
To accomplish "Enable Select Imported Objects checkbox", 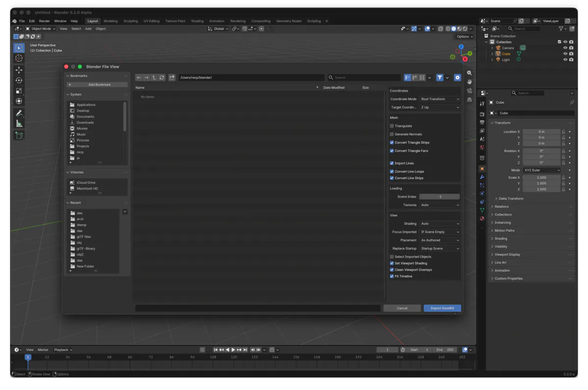I will [x=392, y=257].
